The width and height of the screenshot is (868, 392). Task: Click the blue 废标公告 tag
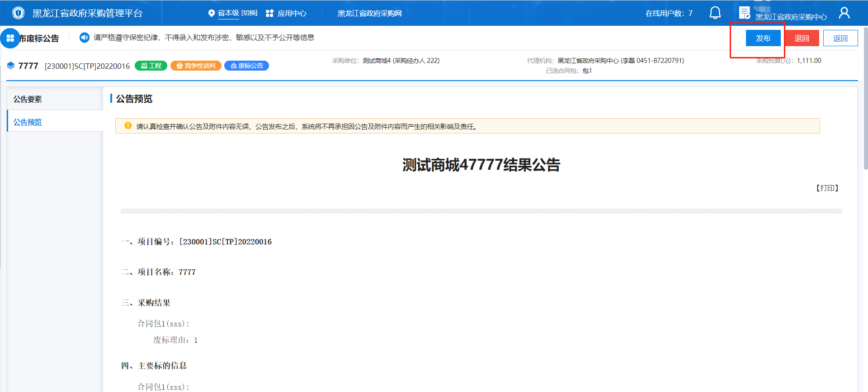coord(247,66)
